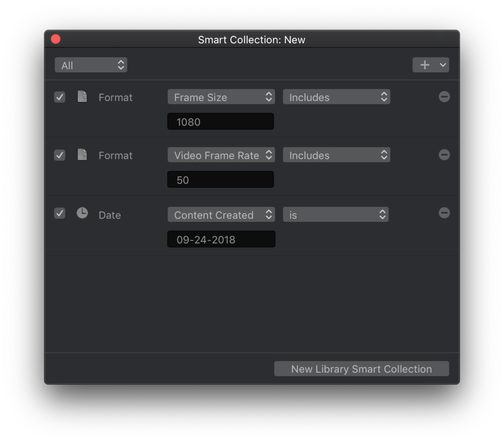Click the 1080 frame size text field
This screenshot has height=443, width=504.
click(220, 122)
